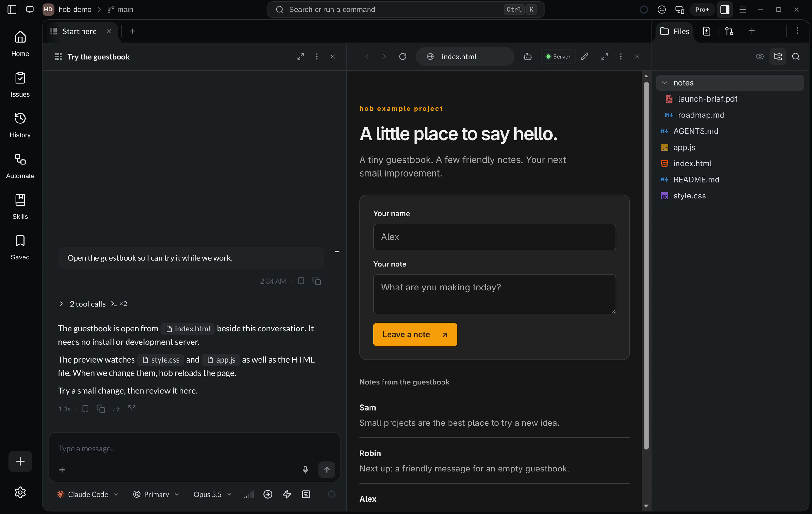Focus the Your name input field

pos(494,237)
